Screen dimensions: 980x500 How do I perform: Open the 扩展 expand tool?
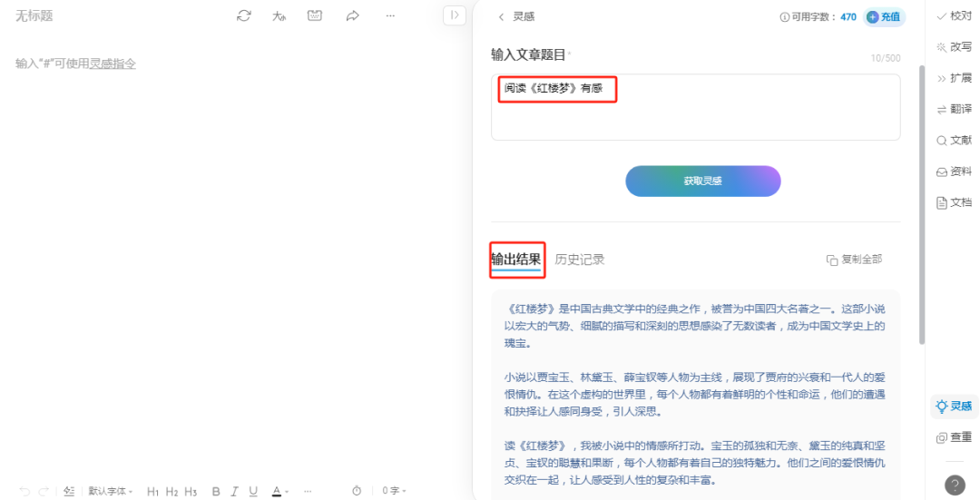(954, 78)
